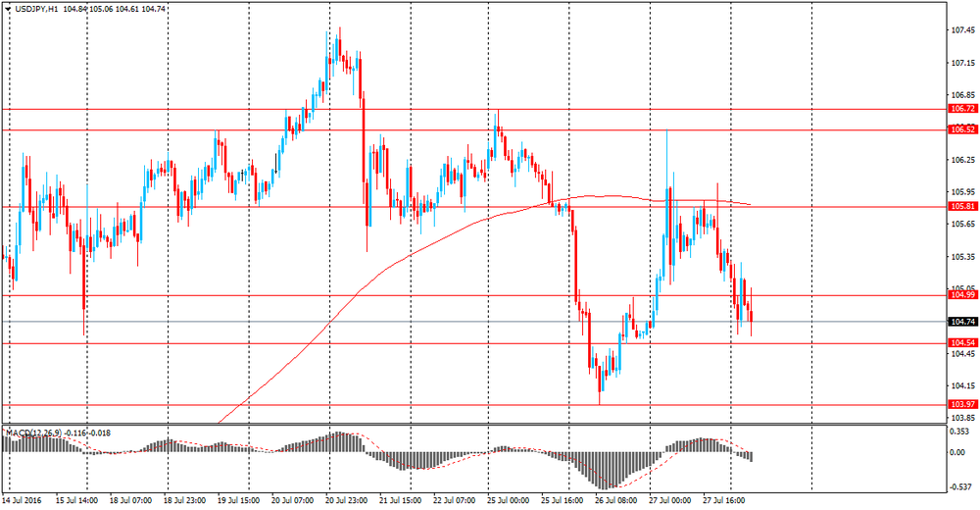Click the 106.85 price scale value
This screenshot has width=980, height=510.
pos(963,95)
